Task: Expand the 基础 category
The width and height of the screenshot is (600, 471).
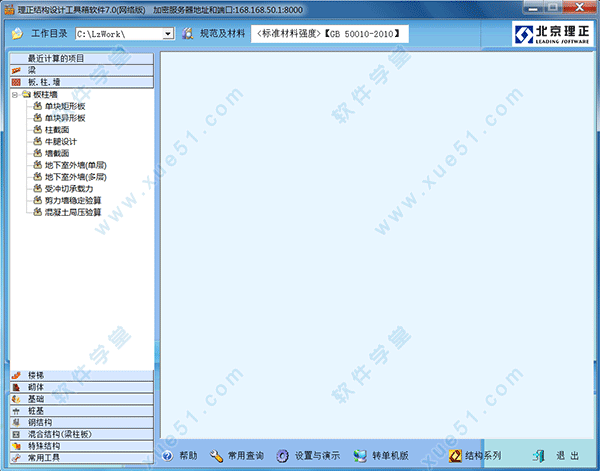Action: pyautogui.click(x=82, y=399)
